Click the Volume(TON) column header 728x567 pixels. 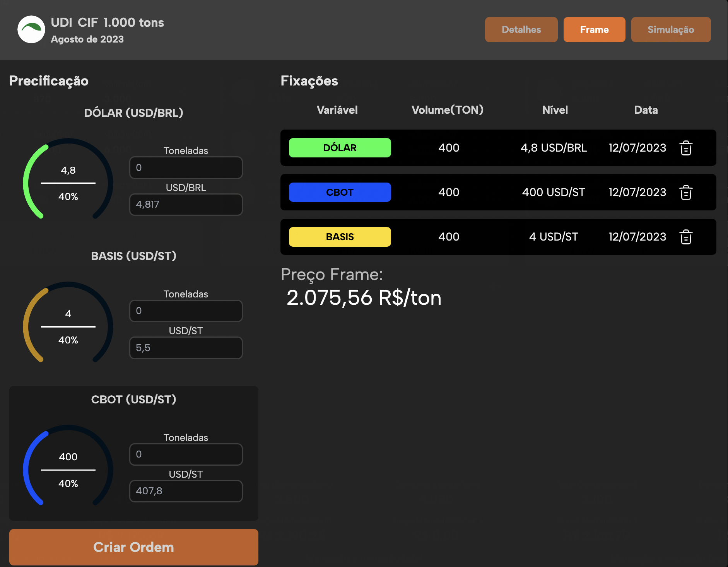coord(448,110)
